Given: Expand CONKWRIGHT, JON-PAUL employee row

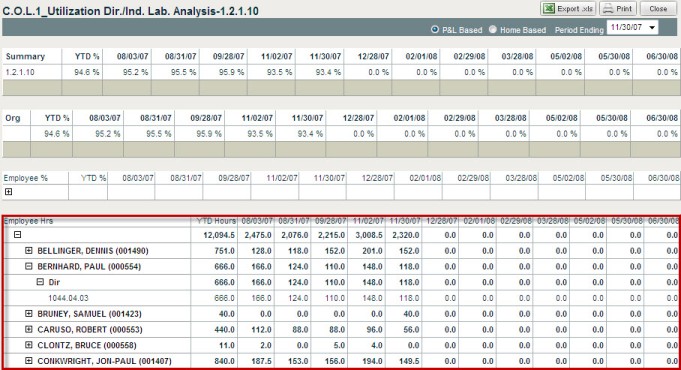Looking at the screenshot, I should point(29,360).
